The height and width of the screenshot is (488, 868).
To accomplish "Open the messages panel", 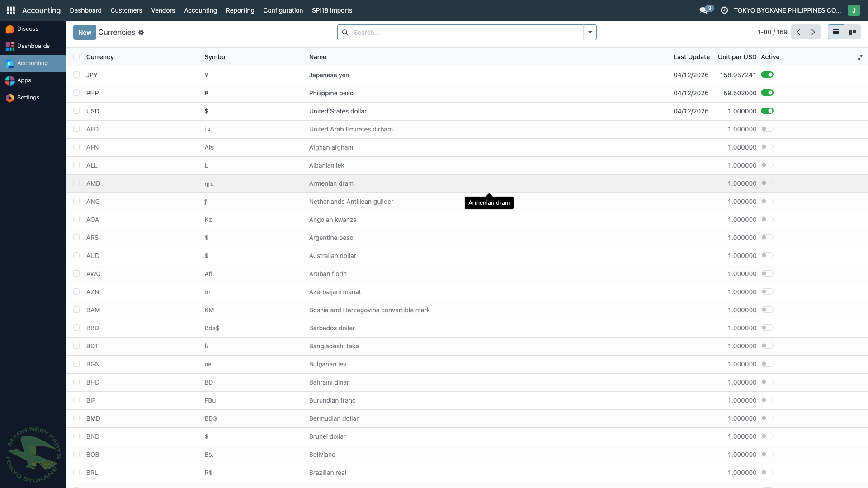I will point(704,9).
